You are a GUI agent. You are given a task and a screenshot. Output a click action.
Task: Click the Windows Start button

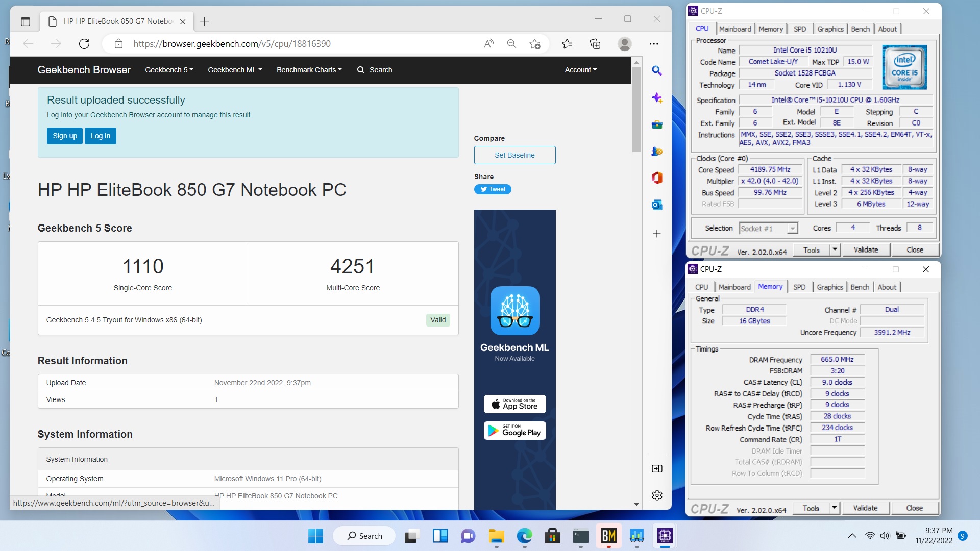(315, 536)
